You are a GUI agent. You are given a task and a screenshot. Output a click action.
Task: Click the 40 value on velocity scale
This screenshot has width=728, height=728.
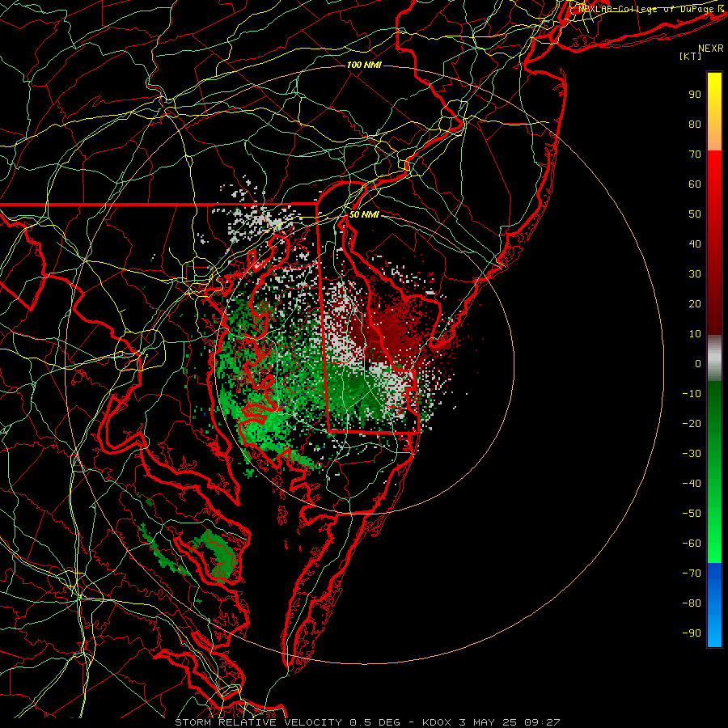695,243
